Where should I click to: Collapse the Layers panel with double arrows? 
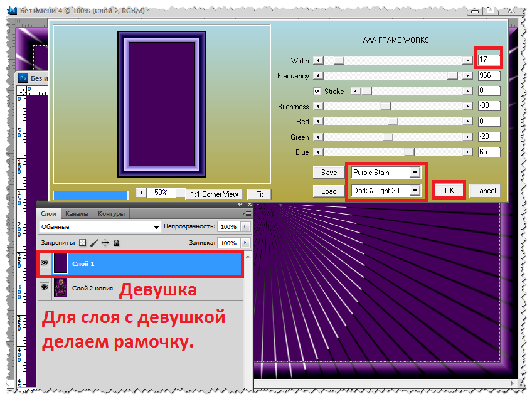240,205
